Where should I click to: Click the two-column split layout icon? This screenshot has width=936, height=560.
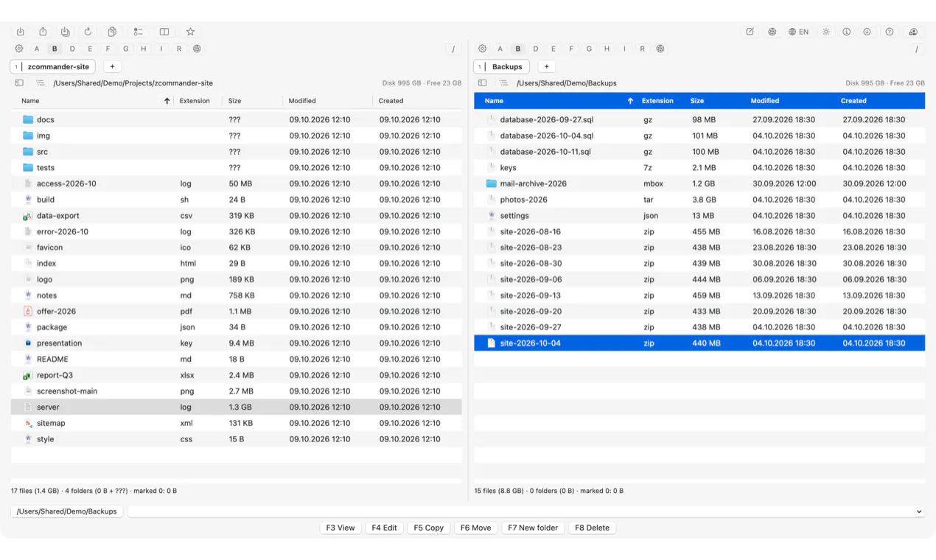pyautogui.click(x=164, y=32)
